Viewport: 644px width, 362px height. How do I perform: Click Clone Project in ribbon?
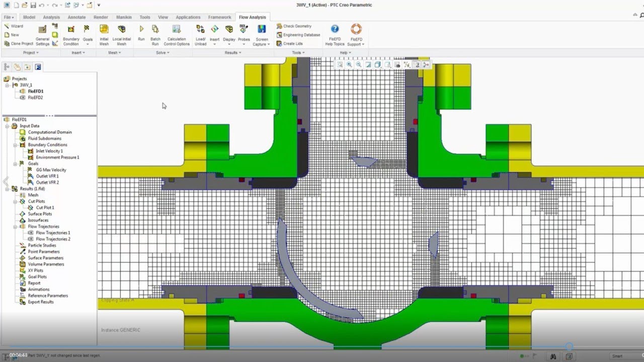click(x=18, y=44)
